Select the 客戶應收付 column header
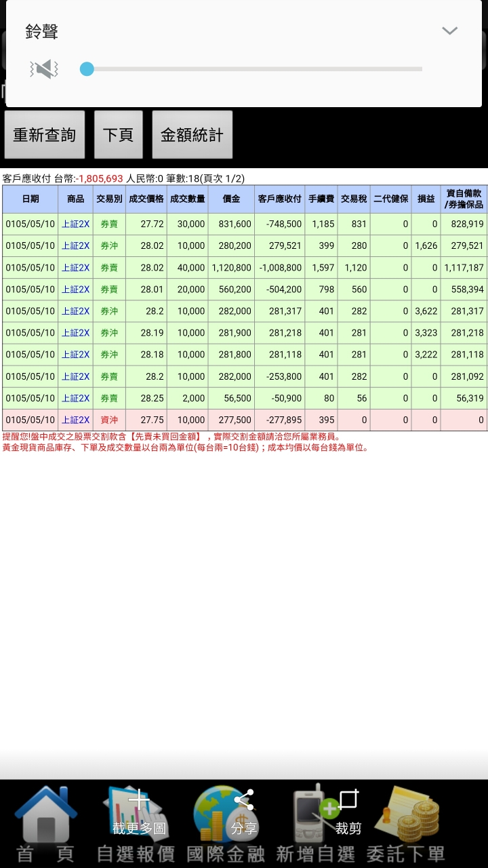The width and height of the screenshot is (488, 868). pos(279,199)
